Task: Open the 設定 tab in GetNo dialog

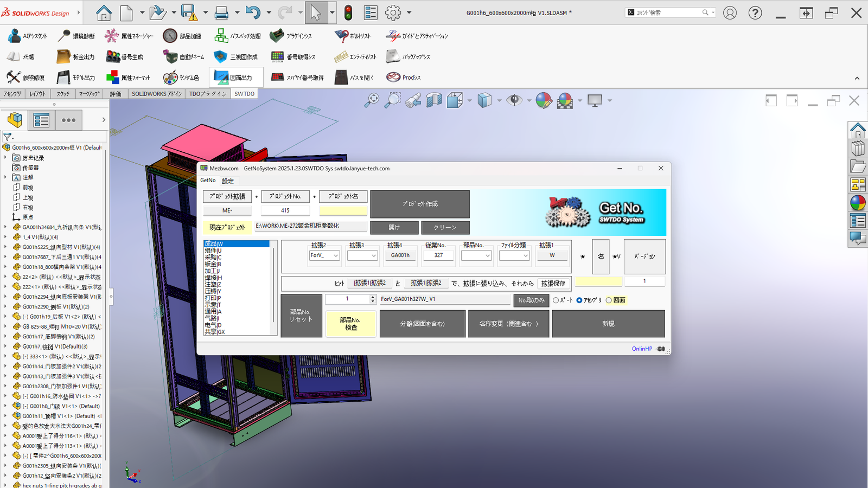Action: tap(228, 181)
